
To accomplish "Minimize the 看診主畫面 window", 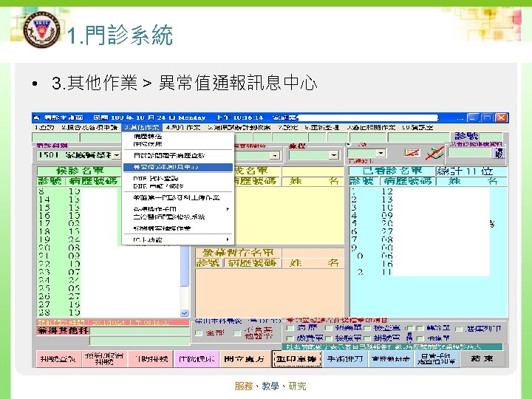I will point(473,117).
